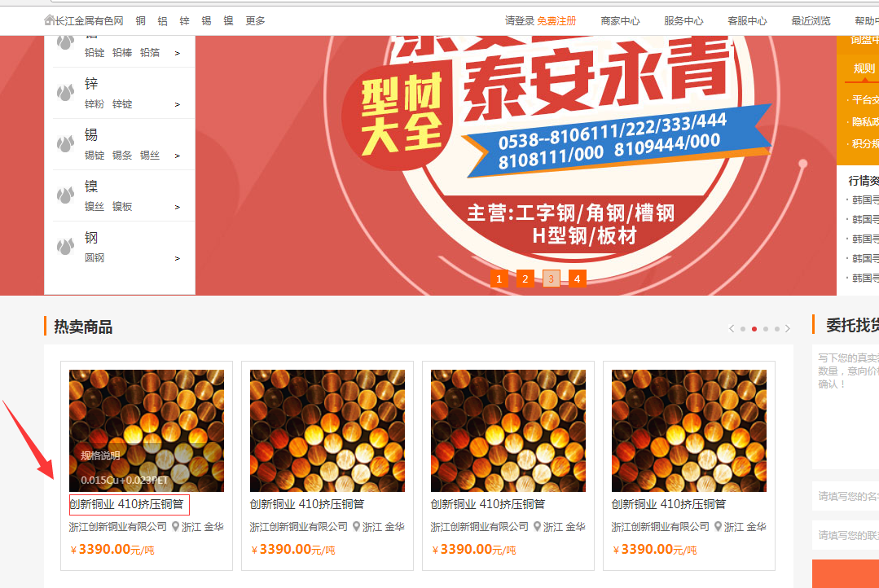Focus the 委托找货 request details text area
879x588 pixels.
[x=846, y=407]
